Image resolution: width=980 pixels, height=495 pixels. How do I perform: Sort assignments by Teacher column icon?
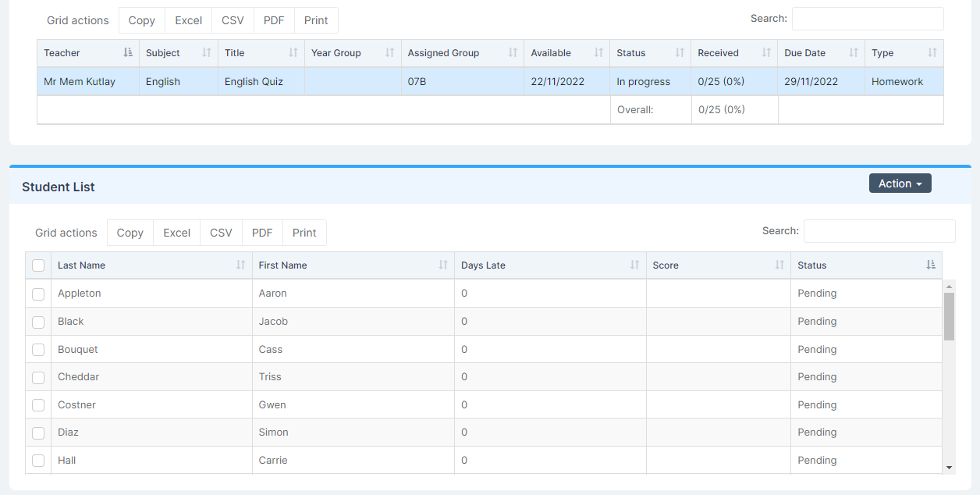click(x=128, y=53)
